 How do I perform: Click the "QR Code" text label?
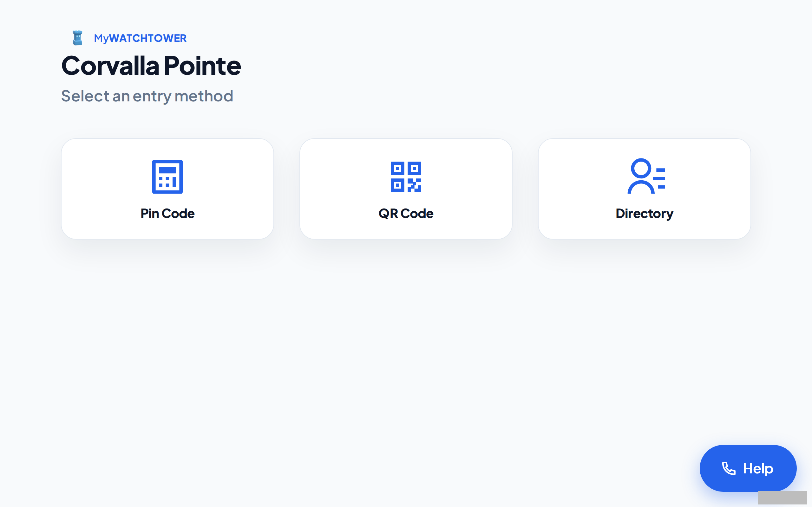pyautogui.click(x=406, y=214)
